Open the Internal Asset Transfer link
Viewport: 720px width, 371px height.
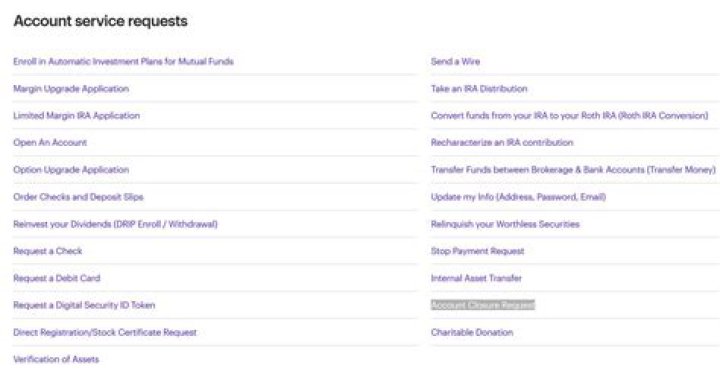(476, 278)
